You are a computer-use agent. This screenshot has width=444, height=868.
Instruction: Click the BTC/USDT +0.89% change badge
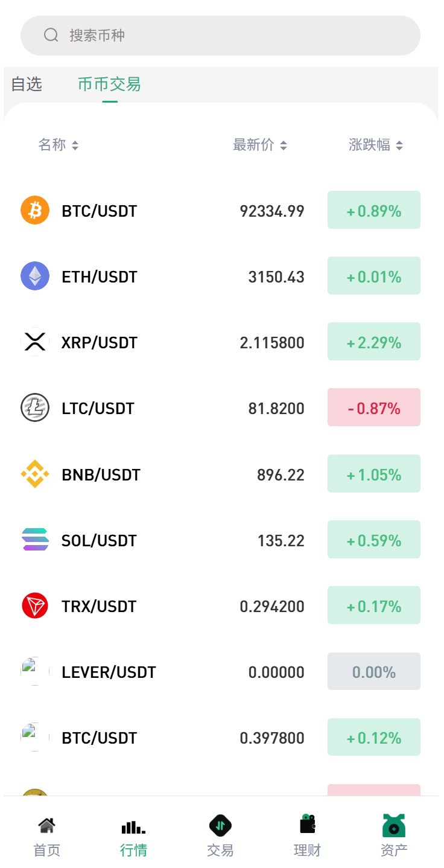click(x=374, y=210)
